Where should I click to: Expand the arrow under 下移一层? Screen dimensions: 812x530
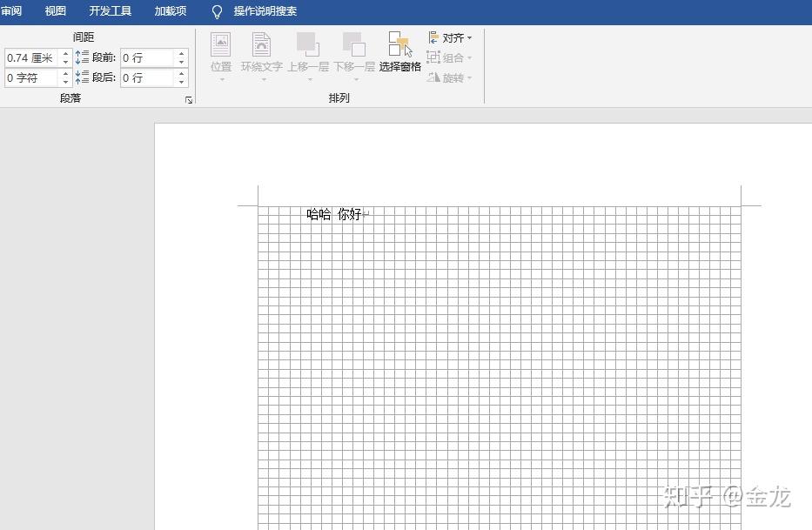[x=356, y=79]
